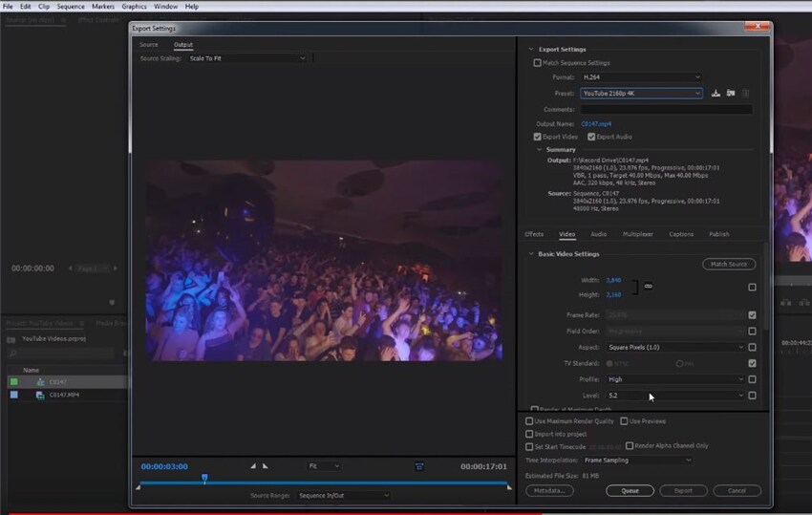Click the Set In Point triangle icon
Screen dimensions: 812x515
253,466
